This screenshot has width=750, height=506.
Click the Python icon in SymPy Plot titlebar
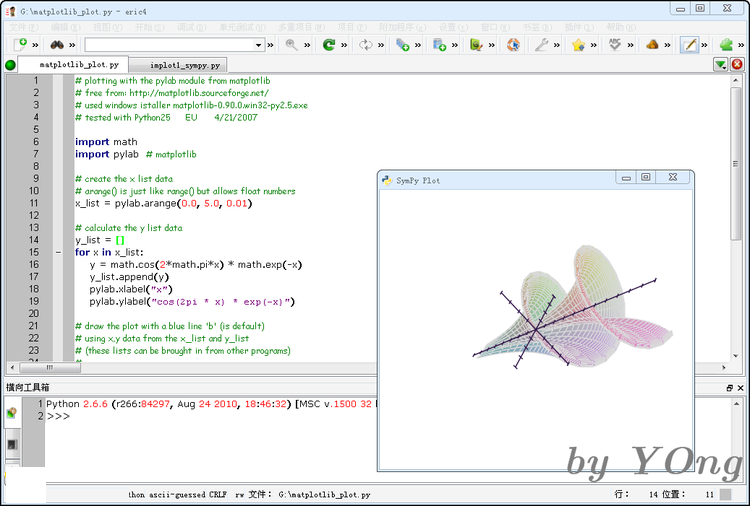(386, 180)
